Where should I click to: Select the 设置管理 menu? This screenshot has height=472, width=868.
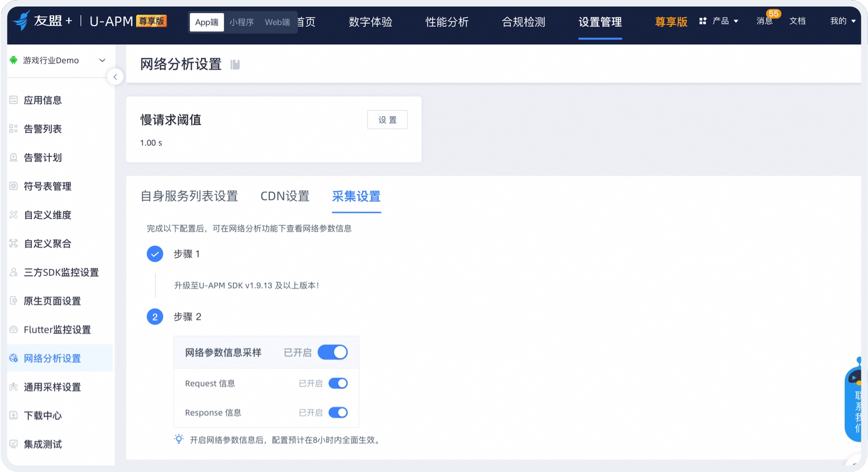click(600, 22)
